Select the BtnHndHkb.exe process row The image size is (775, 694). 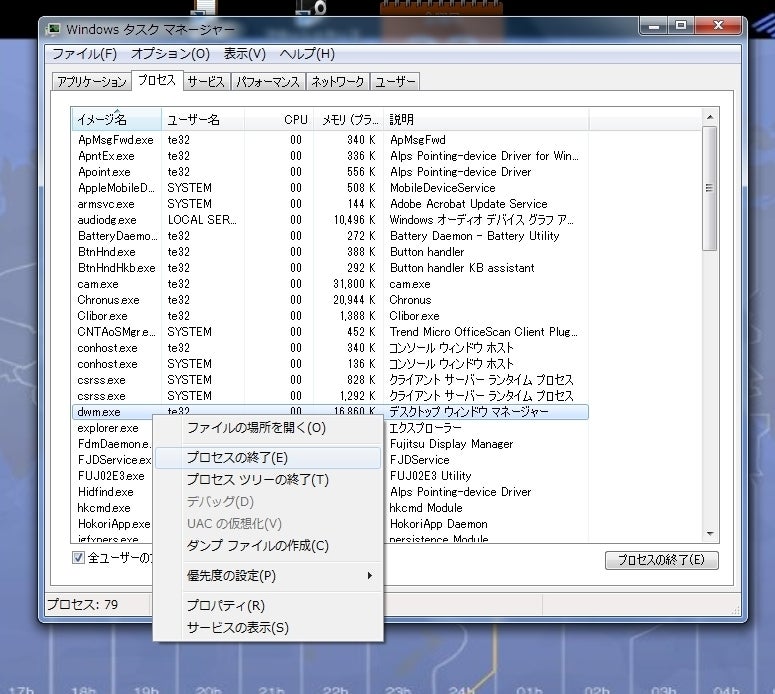point(330,268)
